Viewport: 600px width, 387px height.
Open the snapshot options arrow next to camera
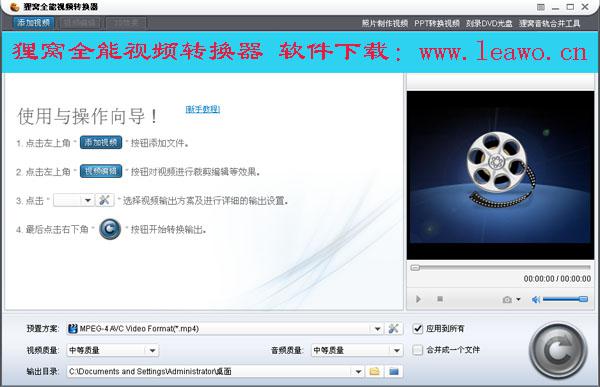point(518,299)
